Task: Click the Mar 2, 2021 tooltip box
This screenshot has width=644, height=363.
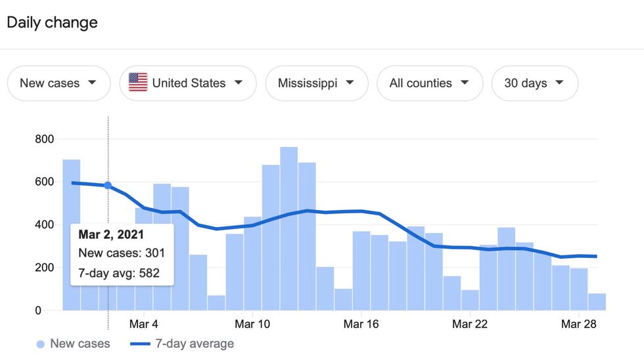Action: point(122,254)
